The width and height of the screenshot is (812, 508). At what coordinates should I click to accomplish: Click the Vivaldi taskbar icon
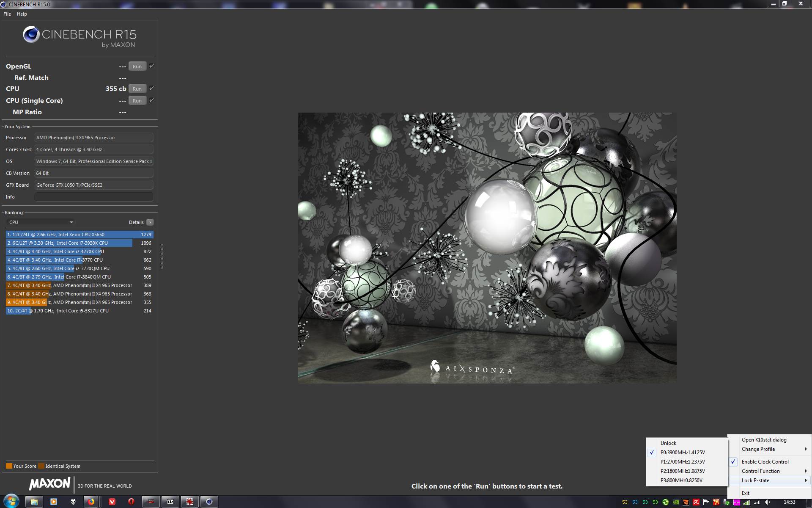point(112,502)
